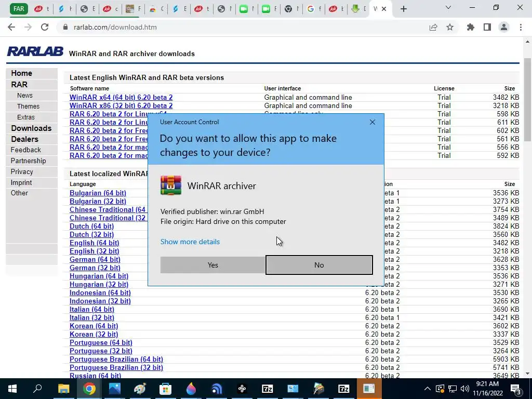
Task: Open the Themes sidebar item
Action: pyautogui.click(x=28, y=106)
